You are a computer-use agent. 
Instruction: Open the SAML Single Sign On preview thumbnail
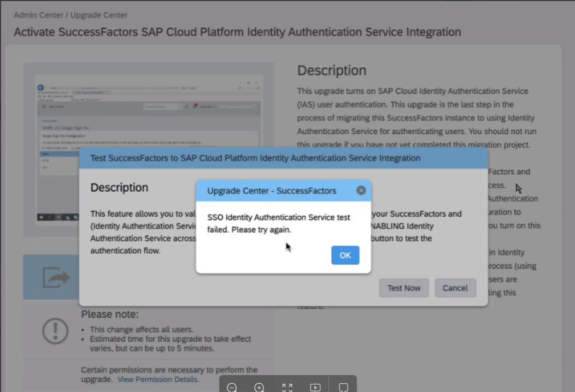click(x=149, y=148)
